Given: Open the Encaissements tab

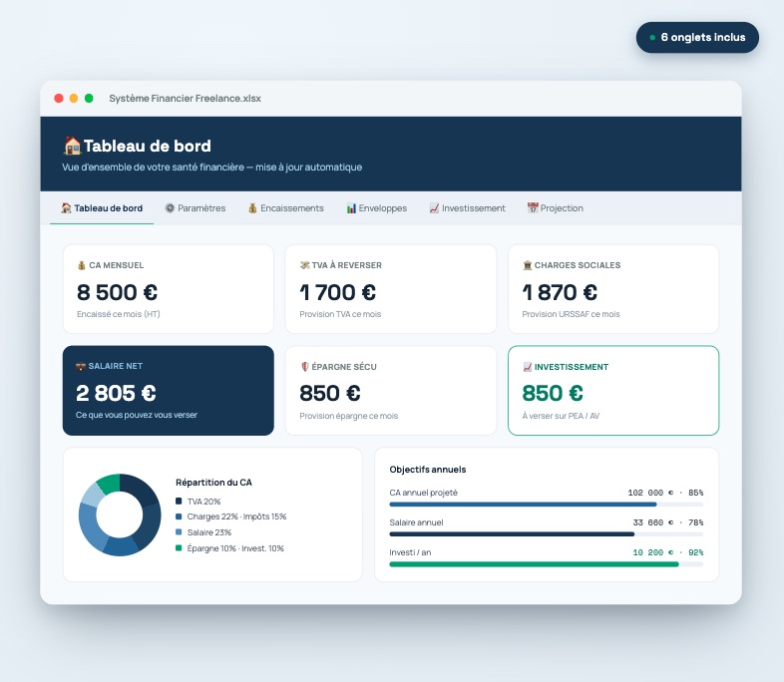Looking at the screenshot, I should point(286,208).
